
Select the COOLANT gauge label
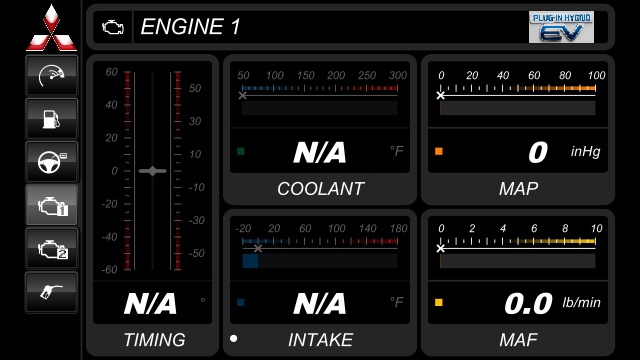320,189
